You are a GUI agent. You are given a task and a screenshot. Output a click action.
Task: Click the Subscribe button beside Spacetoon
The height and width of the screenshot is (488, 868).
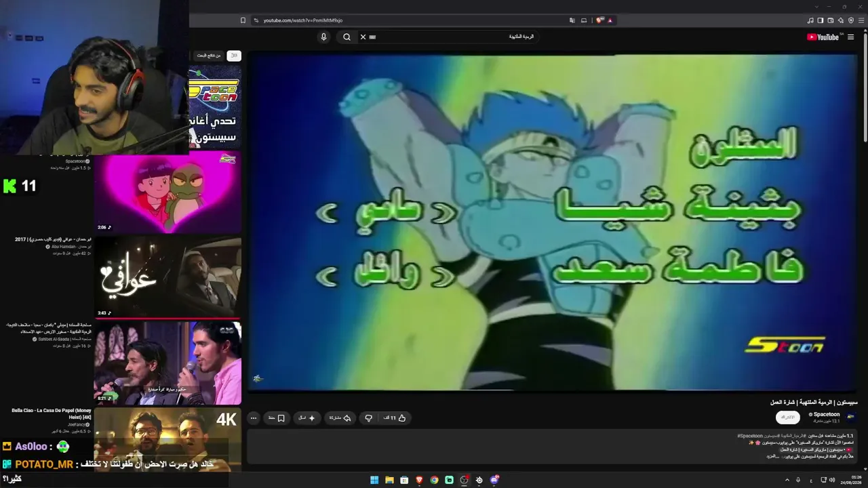tap(788, 418)
